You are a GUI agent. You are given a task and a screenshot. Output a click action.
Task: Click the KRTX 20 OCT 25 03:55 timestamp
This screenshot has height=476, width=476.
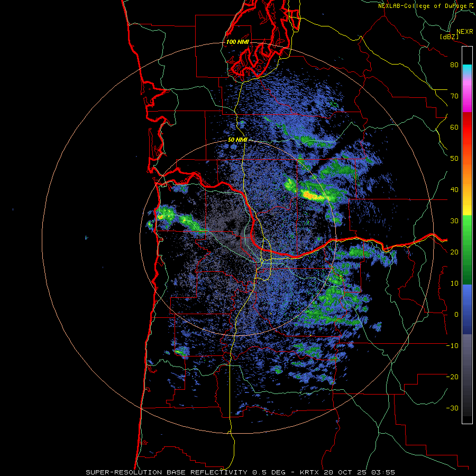[347, 472]
